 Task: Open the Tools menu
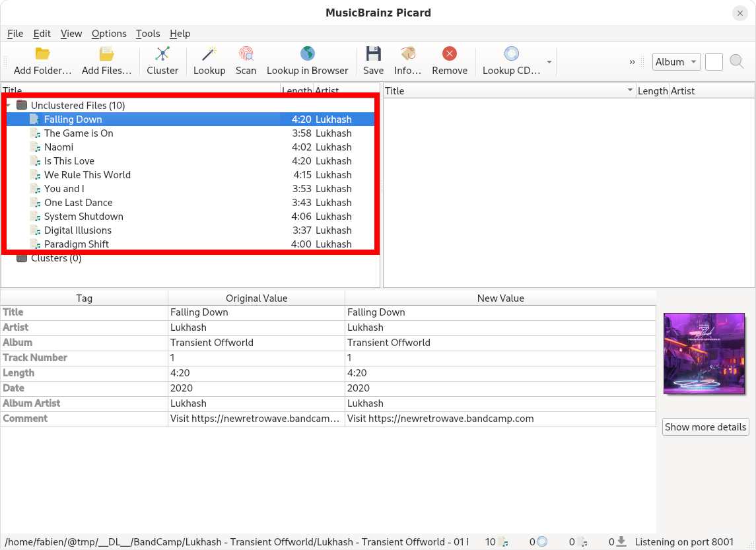pos(148,34)
